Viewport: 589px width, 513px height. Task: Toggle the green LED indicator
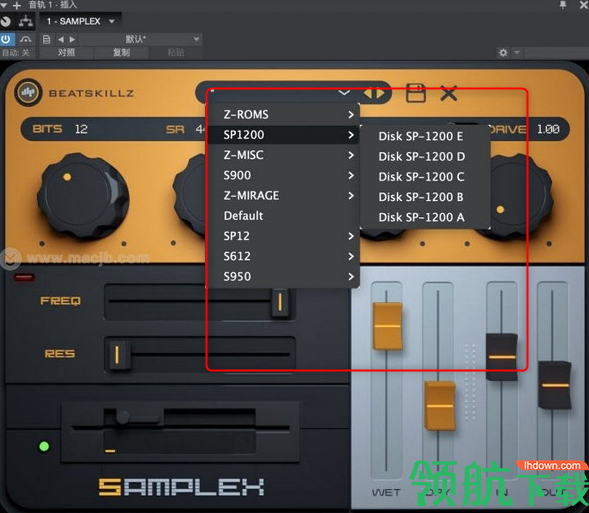tap(44, 446)
